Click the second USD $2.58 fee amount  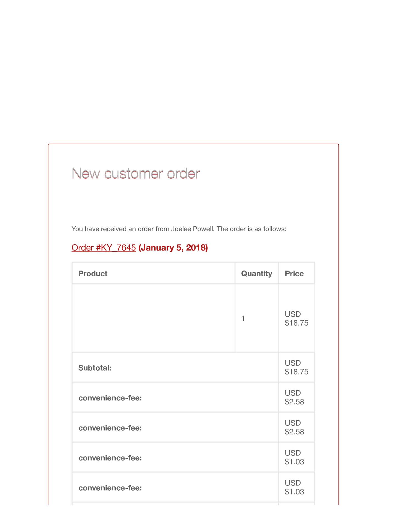(294, 427)
